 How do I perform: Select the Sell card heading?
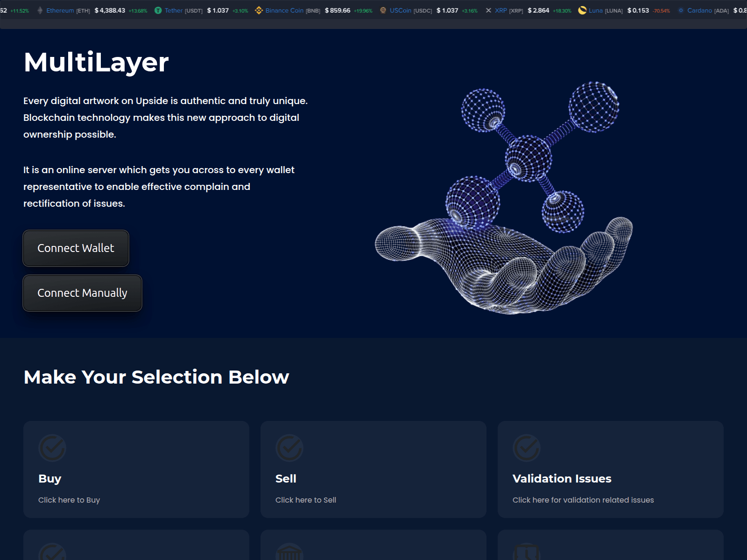pos(286,479)
